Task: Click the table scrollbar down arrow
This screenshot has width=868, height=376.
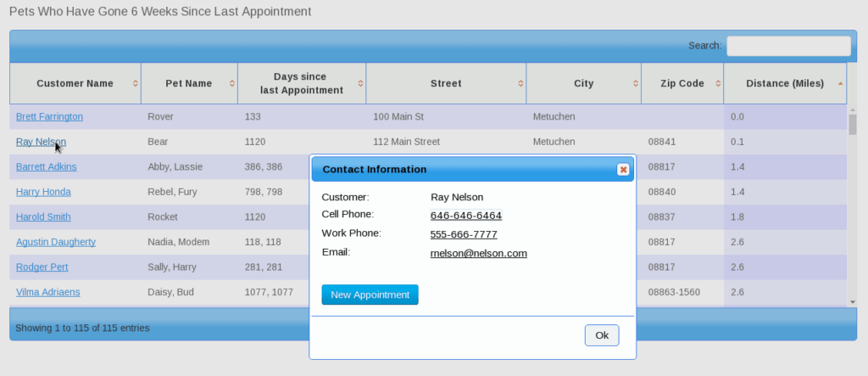Action: [853, 301]
